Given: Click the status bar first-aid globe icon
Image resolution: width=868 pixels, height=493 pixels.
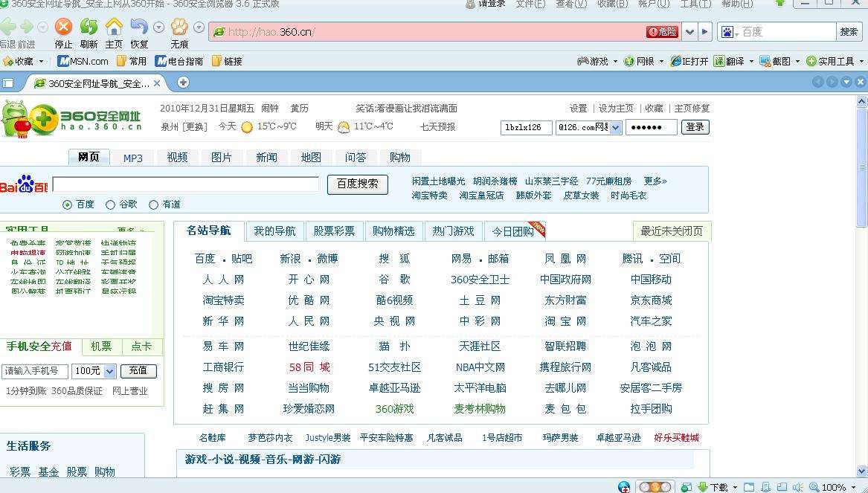Looking at the screenshot, I should point(624,487).
